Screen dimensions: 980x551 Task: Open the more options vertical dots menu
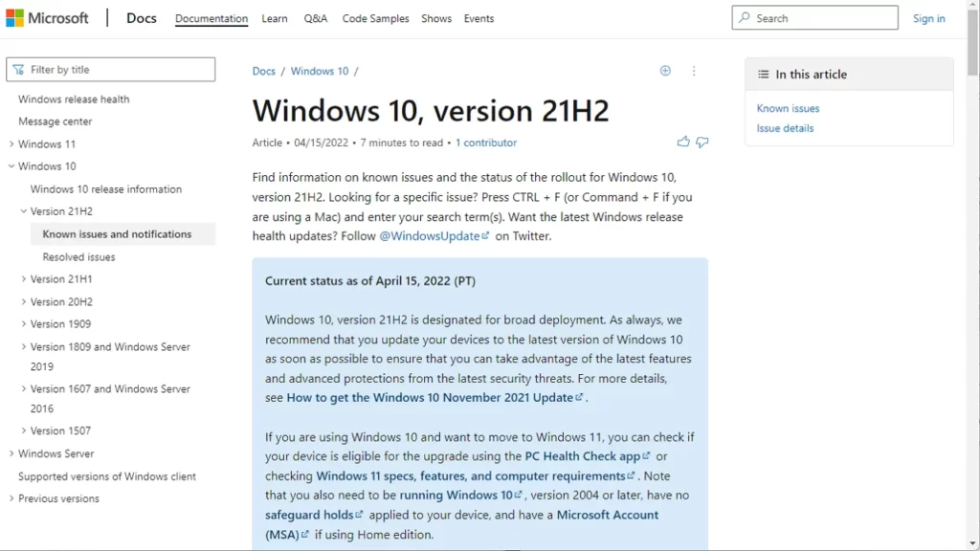(x=694, y=71)
